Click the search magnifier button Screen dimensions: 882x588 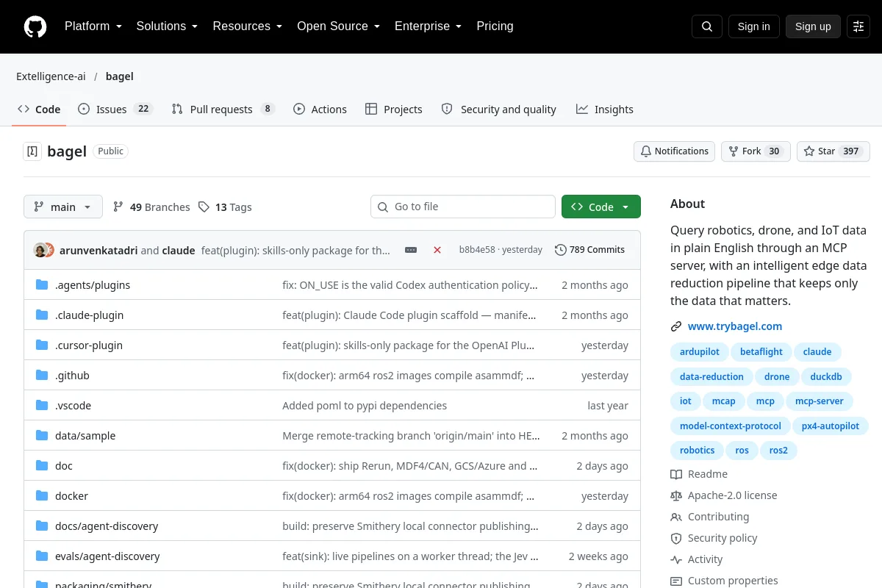point(707,26)
